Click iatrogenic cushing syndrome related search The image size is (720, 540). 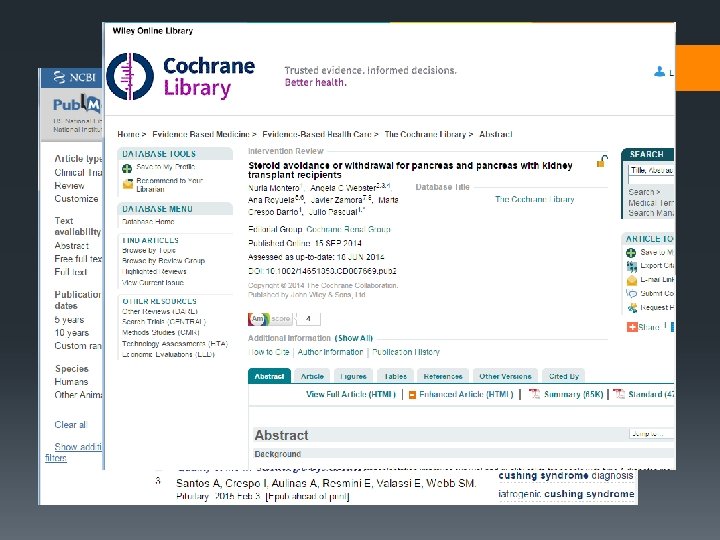tap(566, 494)
